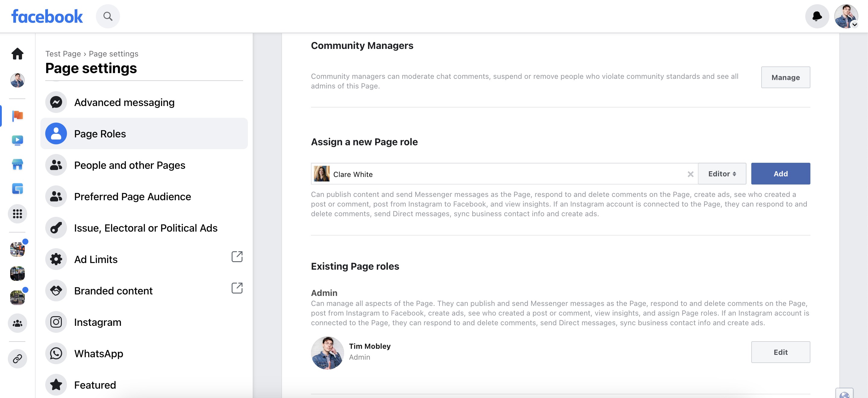
Task: Open the Louisville shortcut thumbnail
Action: (17, 297)
